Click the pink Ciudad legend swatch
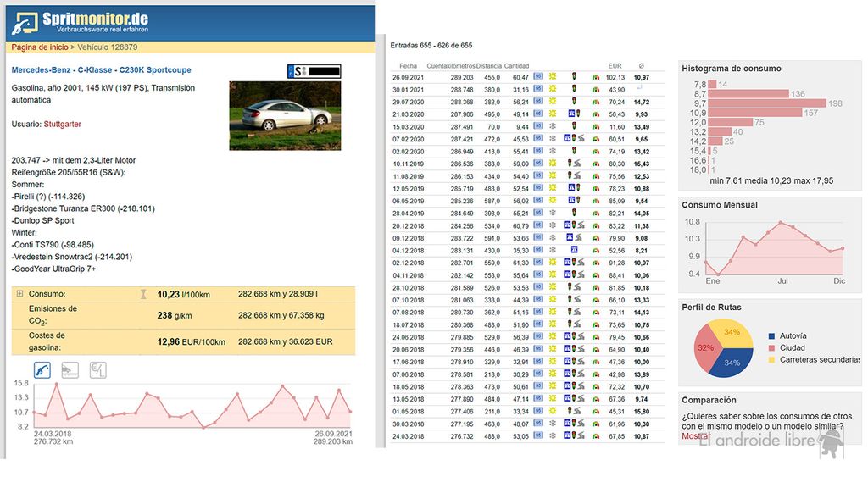 pyautogui.click(x=771, y=348)
